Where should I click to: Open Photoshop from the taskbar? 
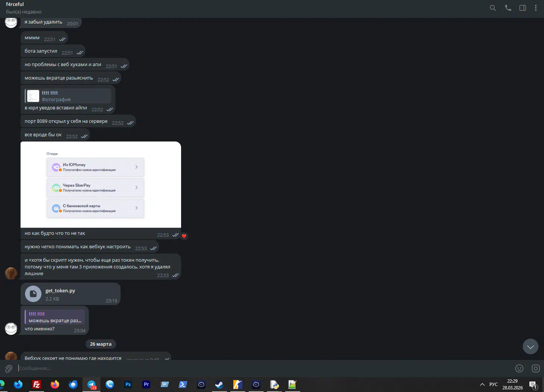128,385
